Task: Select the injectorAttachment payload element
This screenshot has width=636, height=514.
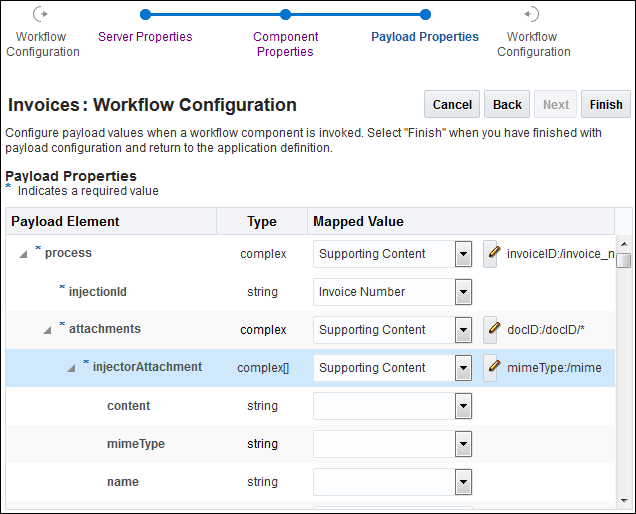Action: coord(147,367)
